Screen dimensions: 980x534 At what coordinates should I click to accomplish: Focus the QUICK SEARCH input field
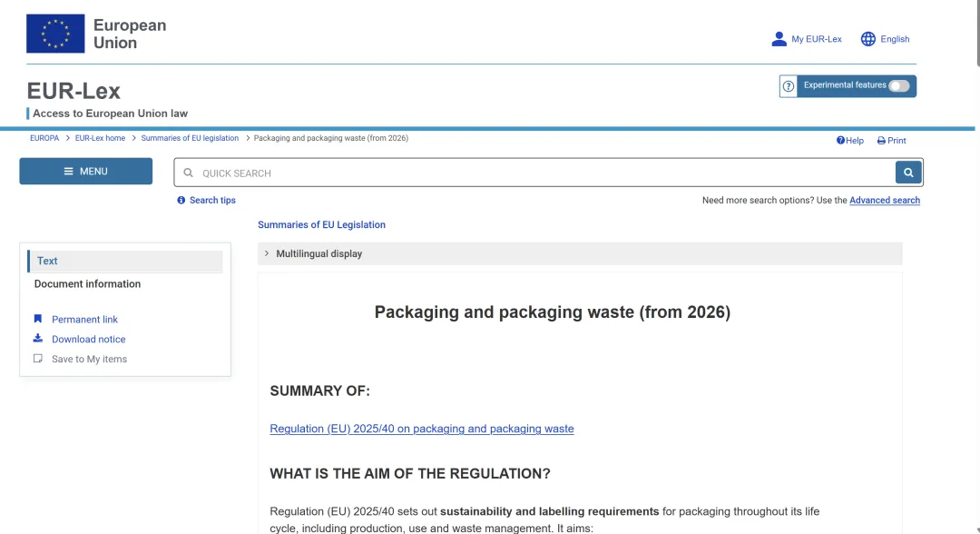(547, 173)
